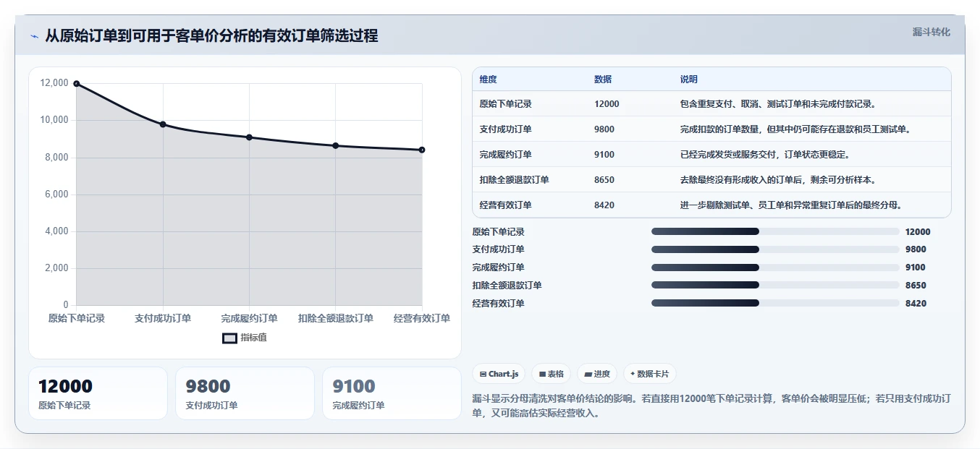Click the 经营有效订单 point on the line chart

coord(422,150)
